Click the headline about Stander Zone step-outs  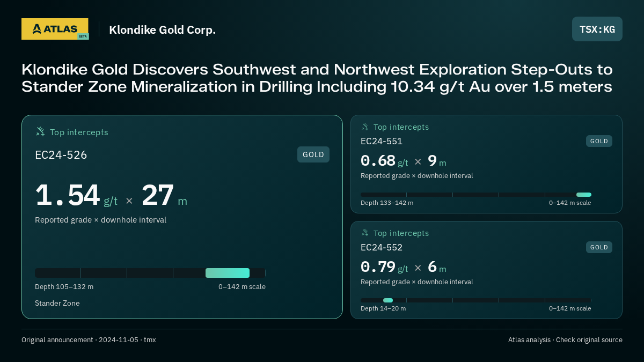(x=317, y=78)
